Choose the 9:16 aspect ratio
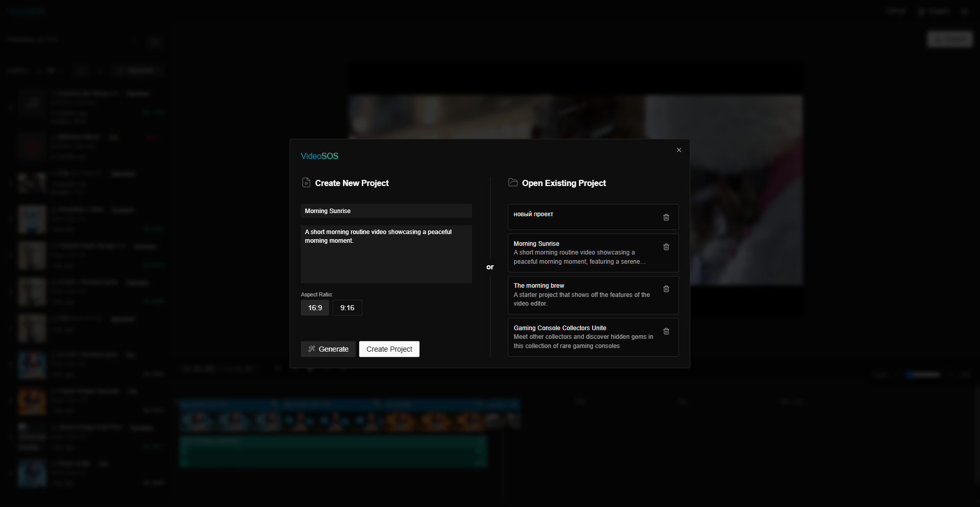 coord(347,308)
